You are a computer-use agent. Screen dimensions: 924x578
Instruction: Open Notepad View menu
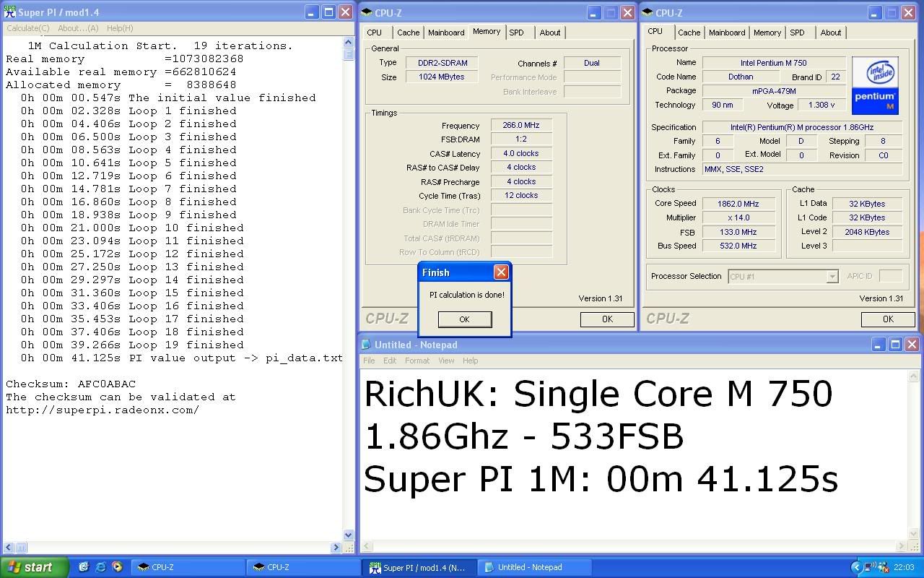446,361
